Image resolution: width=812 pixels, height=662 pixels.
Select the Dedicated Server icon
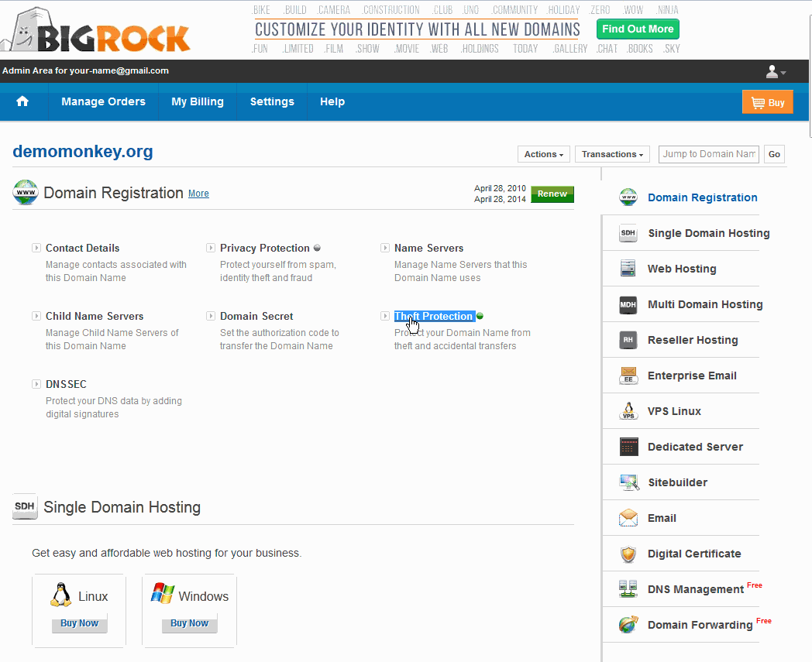[628, 447]
